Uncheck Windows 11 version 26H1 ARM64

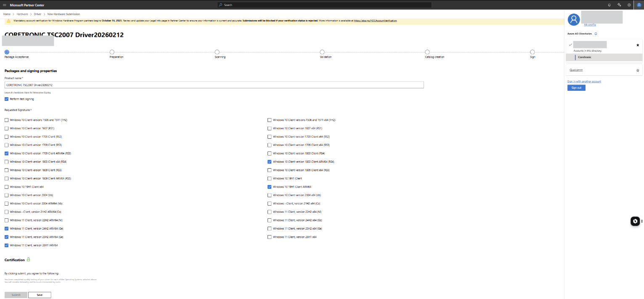tap(6, 245)
